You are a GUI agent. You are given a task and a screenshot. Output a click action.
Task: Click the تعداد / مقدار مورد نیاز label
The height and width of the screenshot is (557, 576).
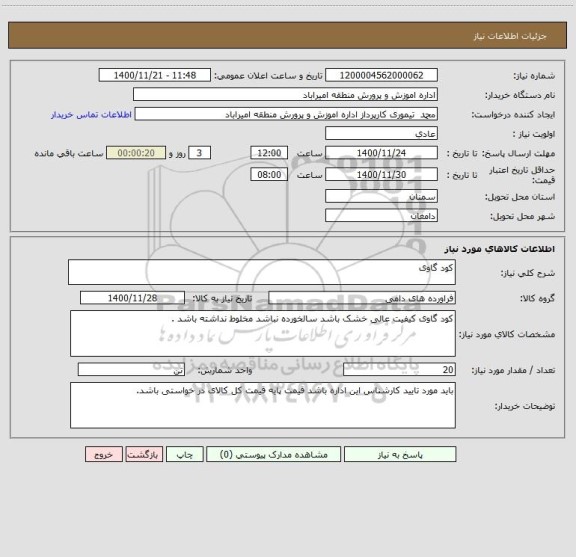tap(513, 370)
